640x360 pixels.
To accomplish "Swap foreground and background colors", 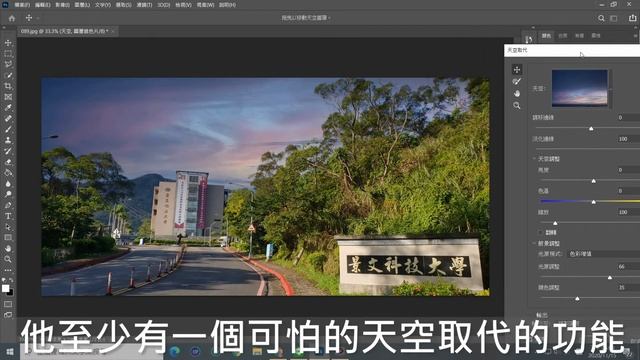I will pos(11,280).
